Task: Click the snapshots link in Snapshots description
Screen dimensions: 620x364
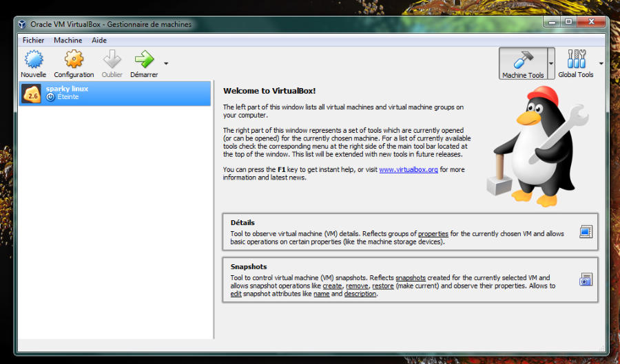Action: (411, 277)
